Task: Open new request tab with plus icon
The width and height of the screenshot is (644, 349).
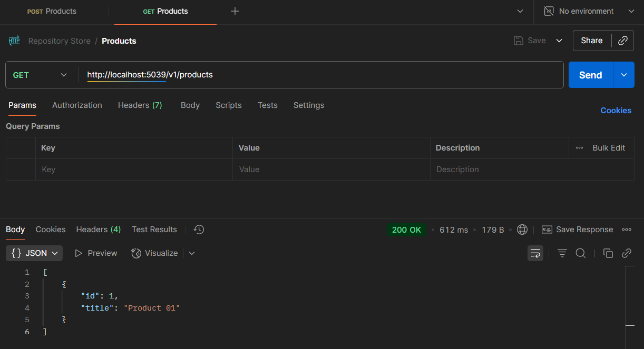Action: (x=235, y=11)
